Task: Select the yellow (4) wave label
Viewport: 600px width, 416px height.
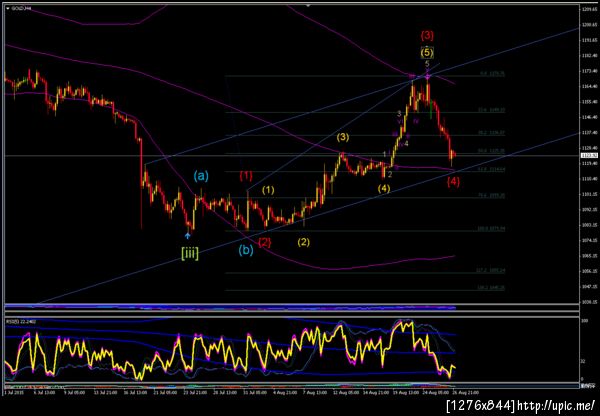Action: [x=384, y=189]
